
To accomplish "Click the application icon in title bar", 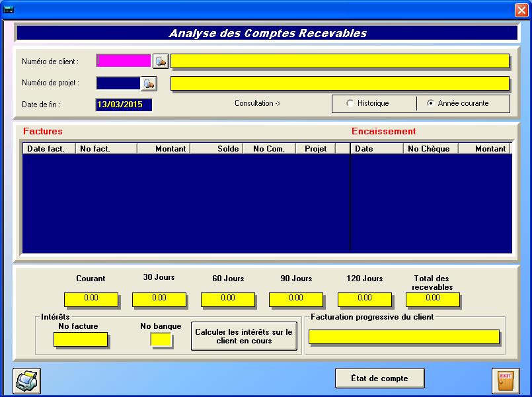I will click(9, 10).
